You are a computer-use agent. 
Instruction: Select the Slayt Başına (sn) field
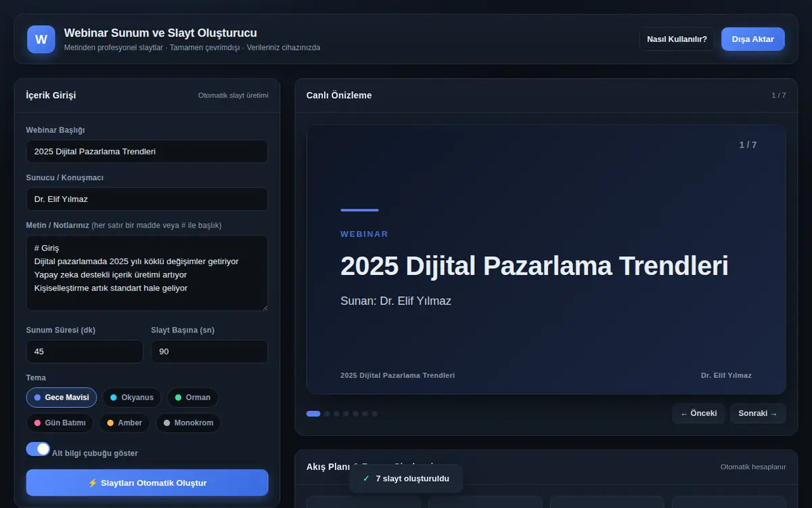pyautogui.click(x=209, y=352)
